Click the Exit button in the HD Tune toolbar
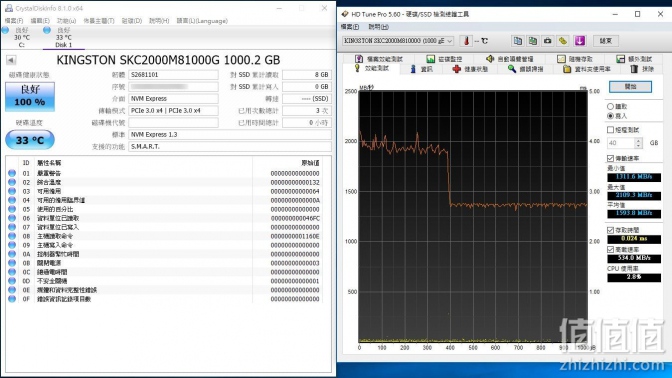 [605, 41]
